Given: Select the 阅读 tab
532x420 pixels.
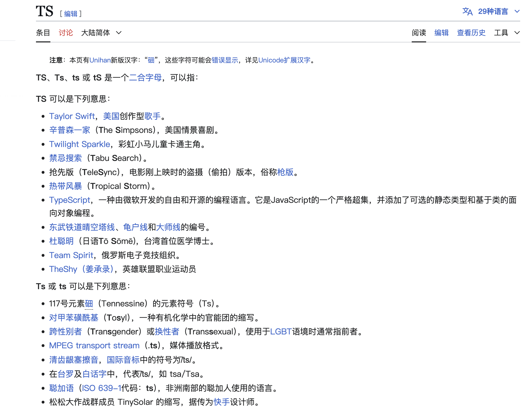Looking at the screenshot, I should [419, 33].
